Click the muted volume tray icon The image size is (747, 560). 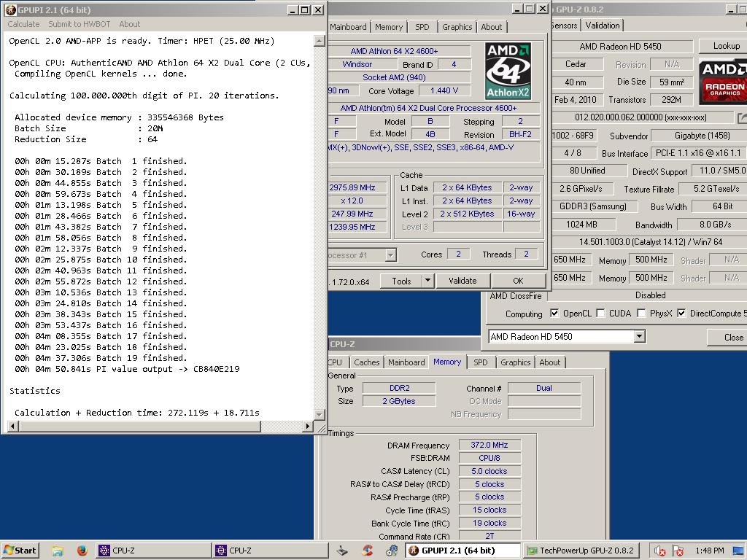click(659, 551)
